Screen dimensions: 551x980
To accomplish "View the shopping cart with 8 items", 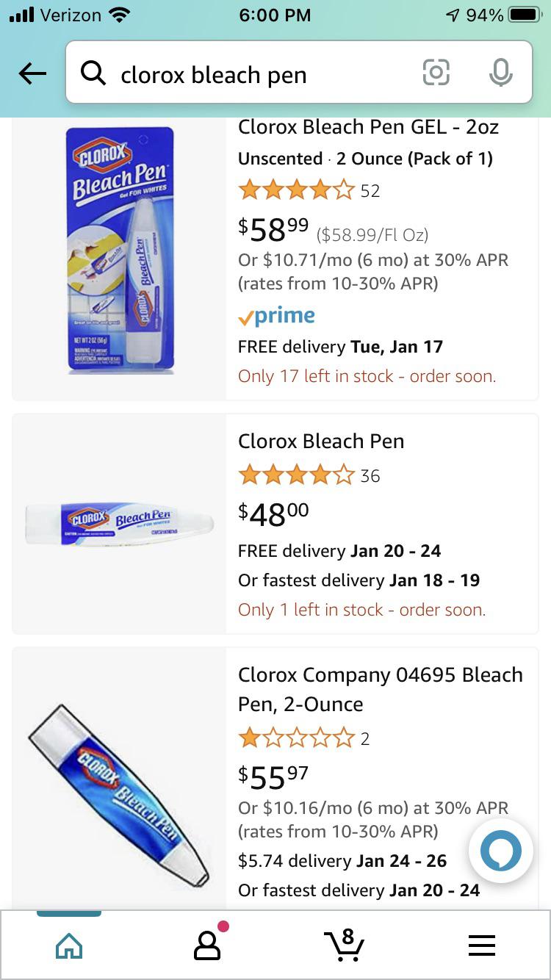I will point(344,946).
